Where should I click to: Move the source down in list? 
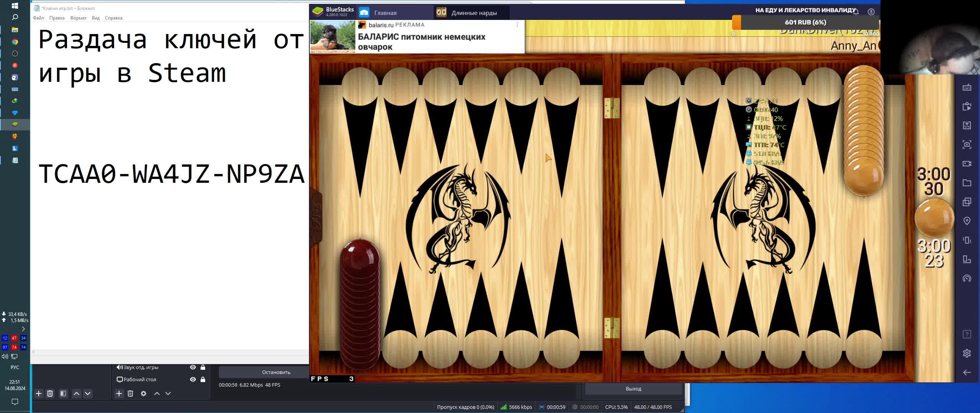coord(168,393)
